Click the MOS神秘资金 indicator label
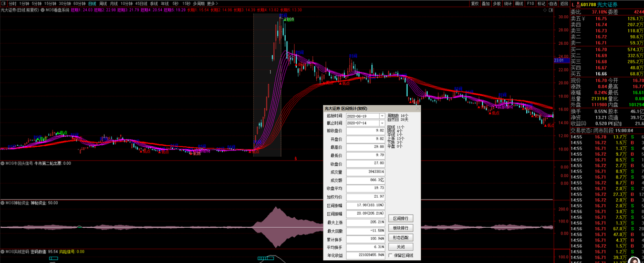The height and width of the screenshot is (263, 644). [x=18, y=203]
